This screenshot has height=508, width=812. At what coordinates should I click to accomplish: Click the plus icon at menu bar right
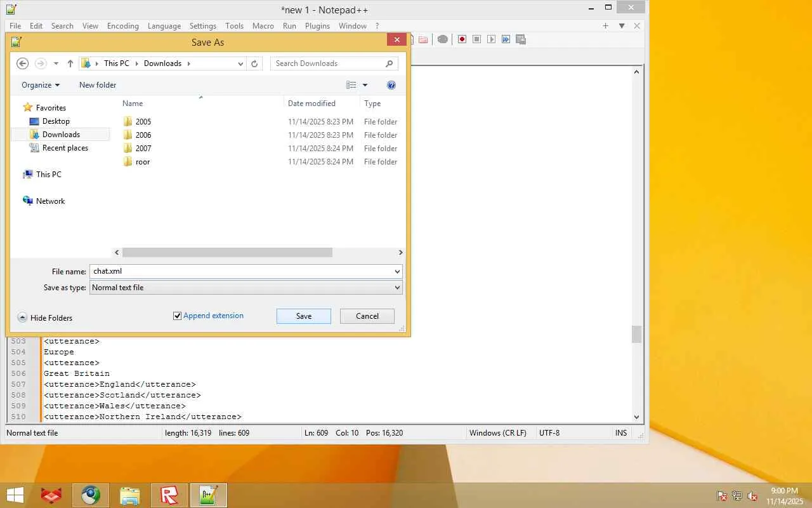[x=605, y=26]
